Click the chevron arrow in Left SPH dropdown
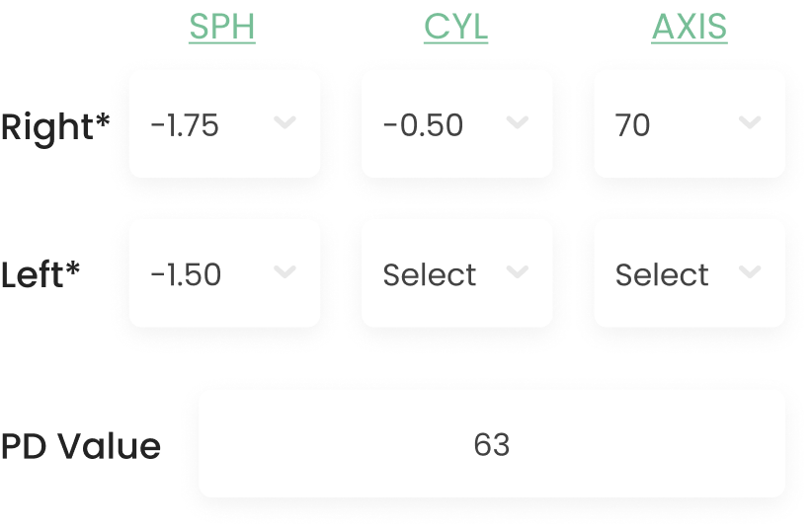 coord(284,271)
